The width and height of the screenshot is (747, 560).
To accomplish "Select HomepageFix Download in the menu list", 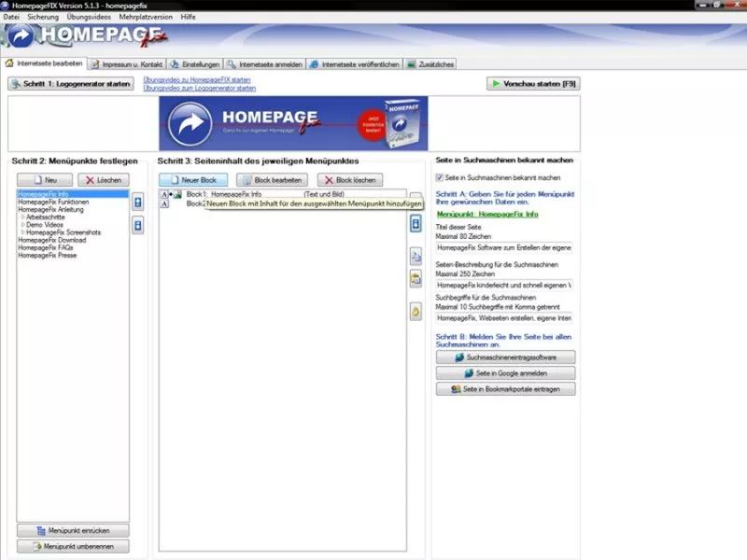I will click(51, 240).
